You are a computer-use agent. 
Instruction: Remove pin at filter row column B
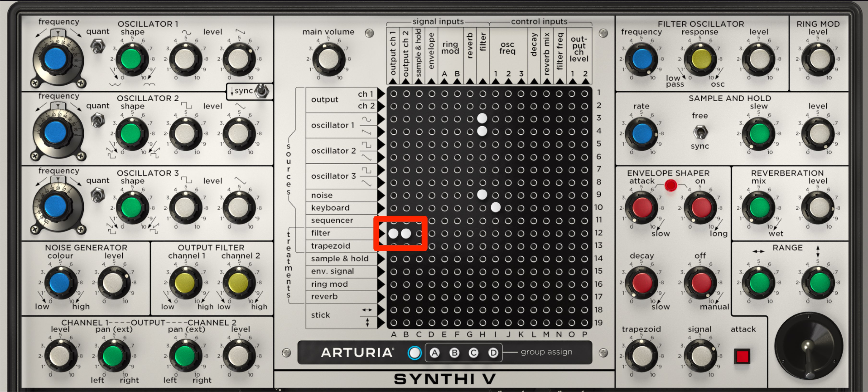[x=406, y=233]
